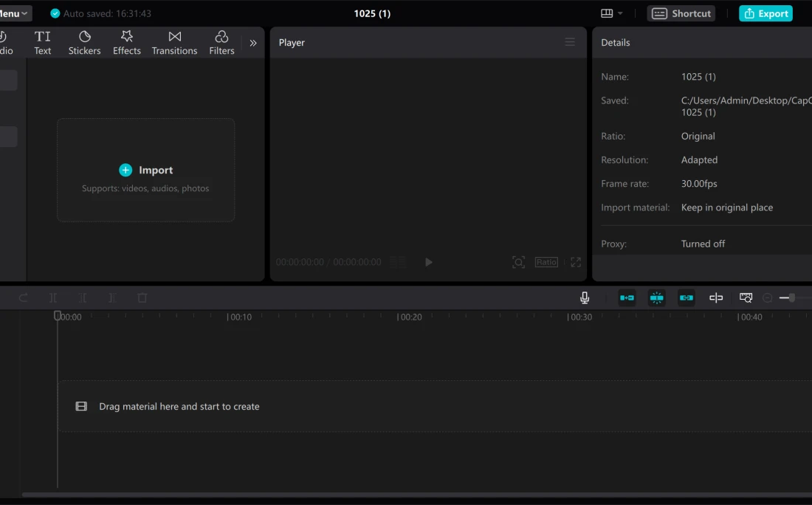Enter fullscreen player view

pyautogui.click(x=576, y=262)
